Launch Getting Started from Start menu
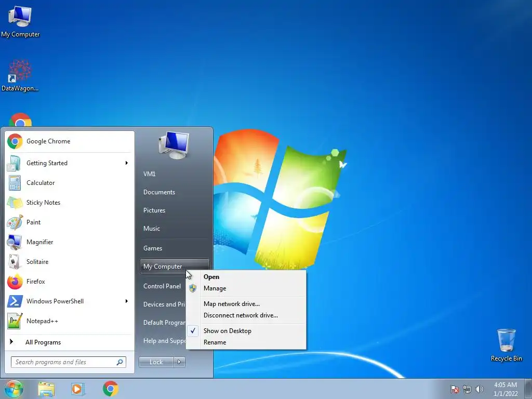The width and height of the screenshot is (532, 399). coord(70,163)
